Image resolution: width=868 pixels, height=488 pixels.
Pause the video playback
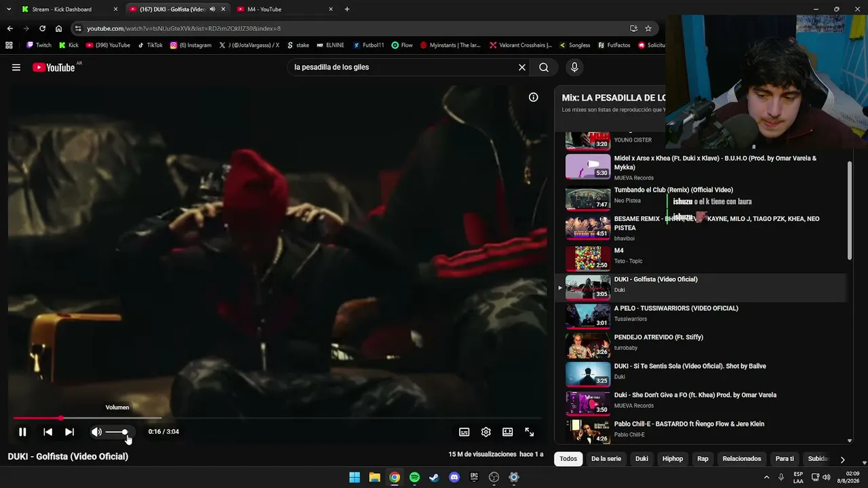[x=22, y=432]
